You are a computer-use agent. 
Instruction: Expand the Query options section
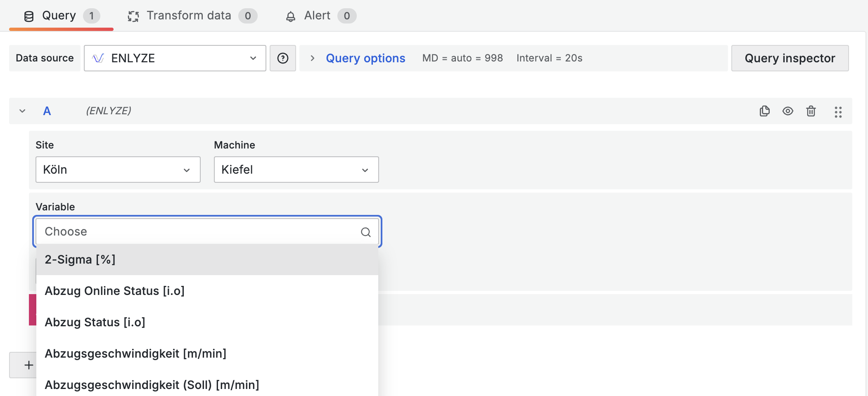point(365,58)
